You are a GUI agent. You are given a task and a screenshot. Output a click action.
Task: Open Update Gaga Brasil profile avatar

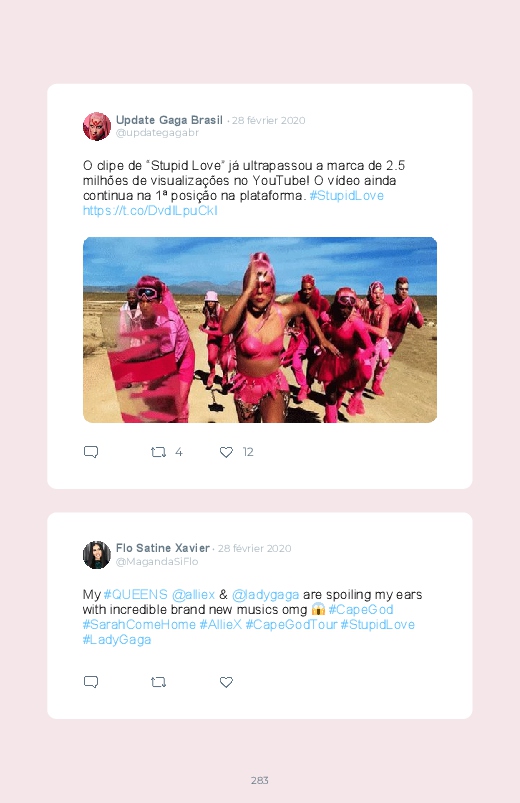point(97,126)
